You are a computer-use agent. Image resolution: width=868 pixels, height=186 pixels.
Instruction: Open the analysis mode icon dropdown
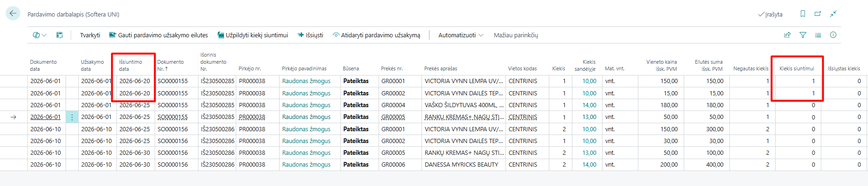(x=40, y=35)
